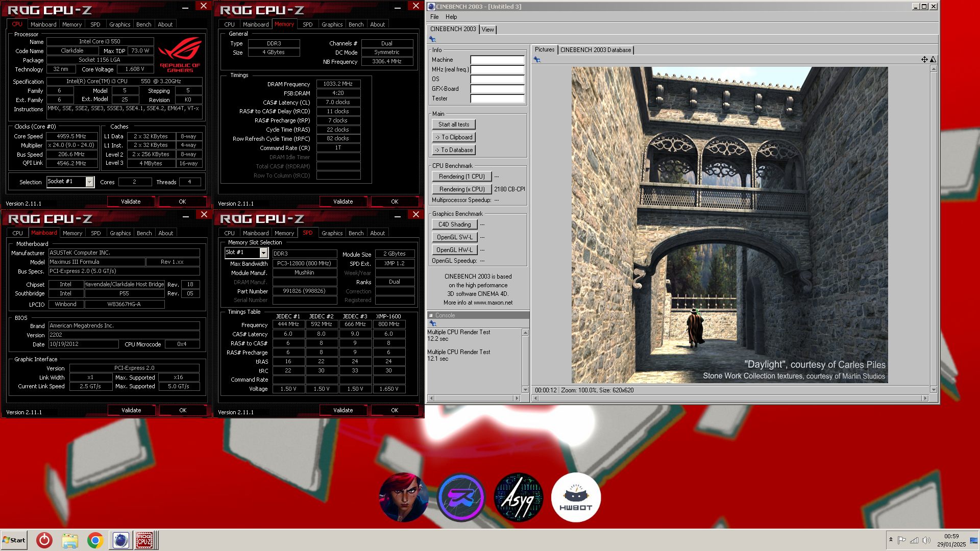980x551 pixels.
Task: Open About tab in the Mainboard CPU-Z window
Action: (x=166, y=233)
